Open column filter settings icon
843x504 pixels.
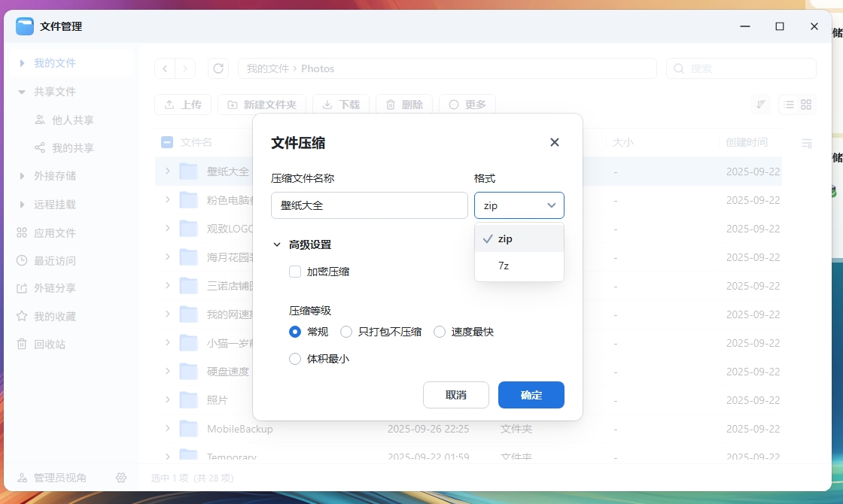pyautogui.click(x=806, y=143)
